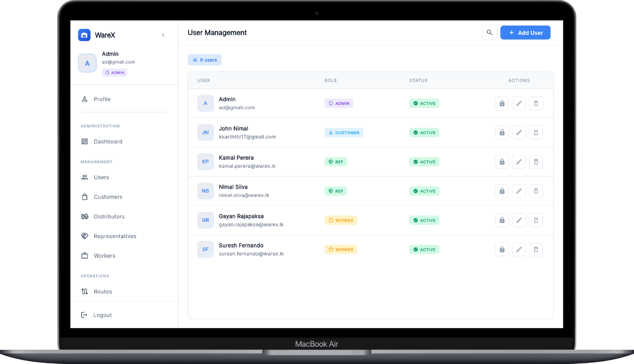The width and height of the screenshot is (634, 364).
Task: Click the NS avatar tile
Action: click(x=205, y=191)
